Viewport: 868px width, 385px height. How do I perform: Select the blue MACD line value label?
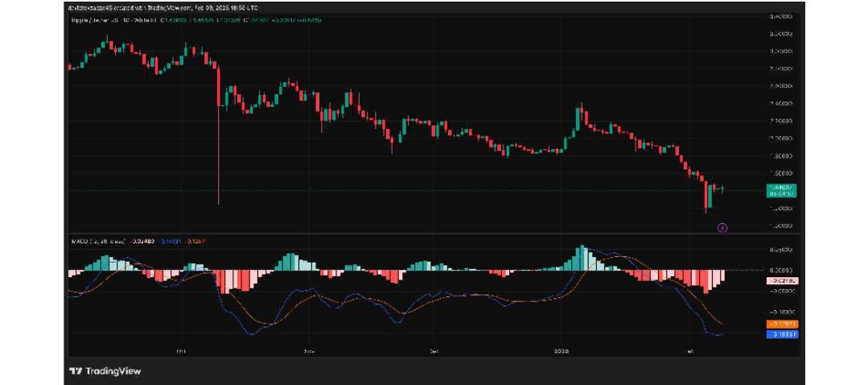pos(782,334)
